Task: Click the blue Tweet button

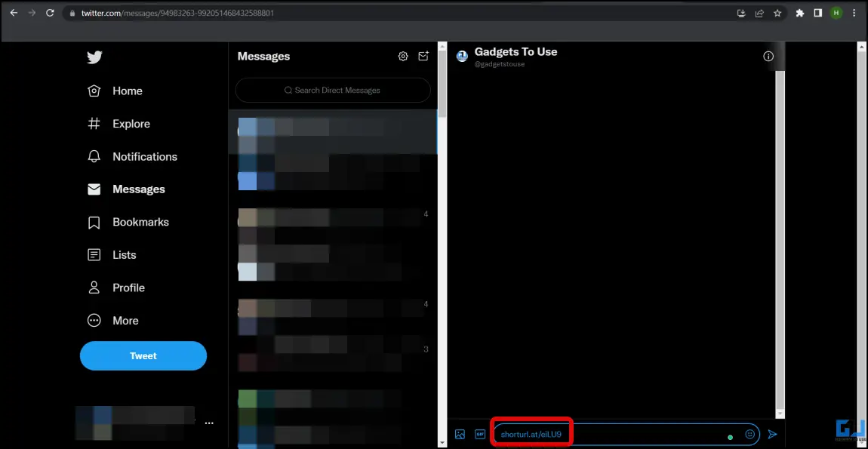Action: (143, 356)
